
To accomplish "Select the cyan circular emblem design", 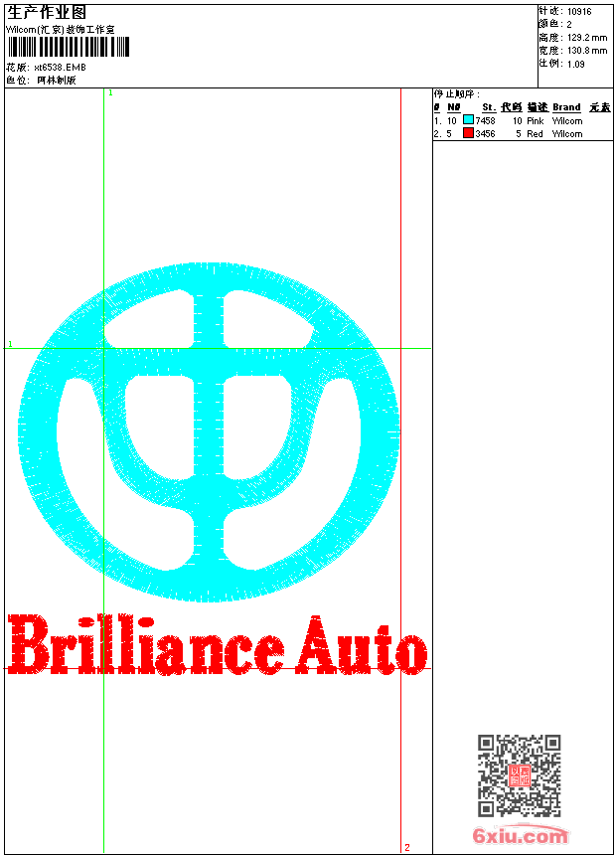I will 209,431.
